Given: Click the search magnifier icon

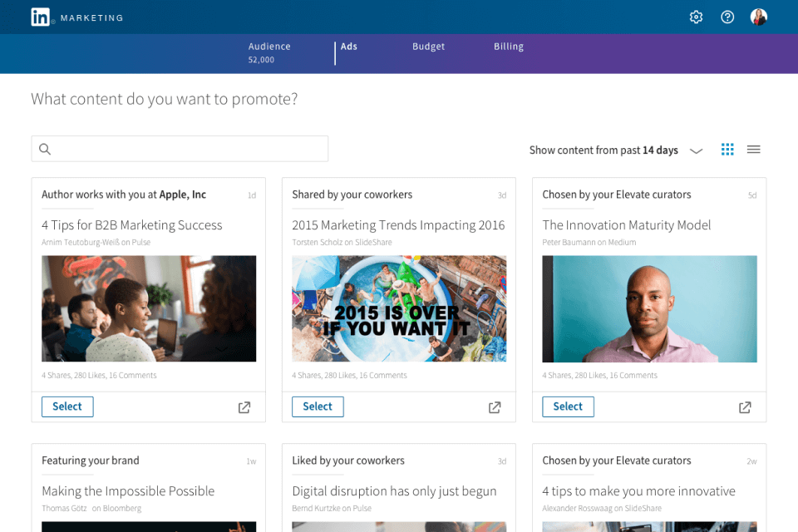Looking at the screenshot, I should pos(45,149).
